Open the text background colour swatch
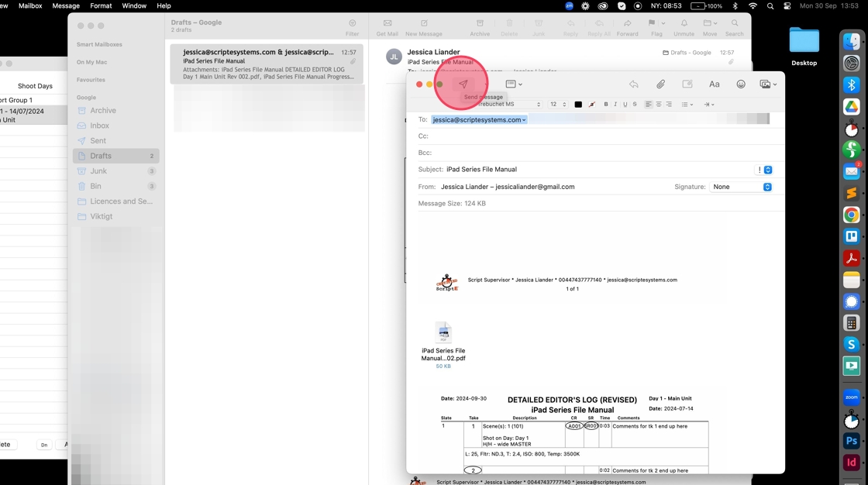Image resolution: width=868 pixels, height=485 pixels. click(592, 104)
